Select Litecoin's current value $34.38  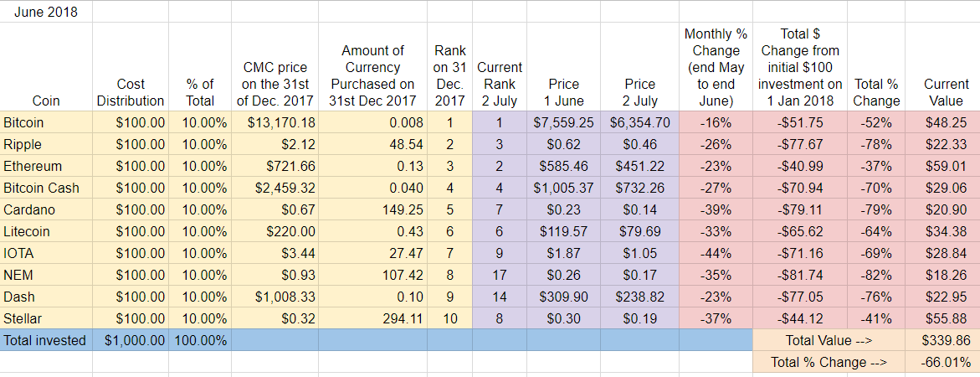coord(945,231)
